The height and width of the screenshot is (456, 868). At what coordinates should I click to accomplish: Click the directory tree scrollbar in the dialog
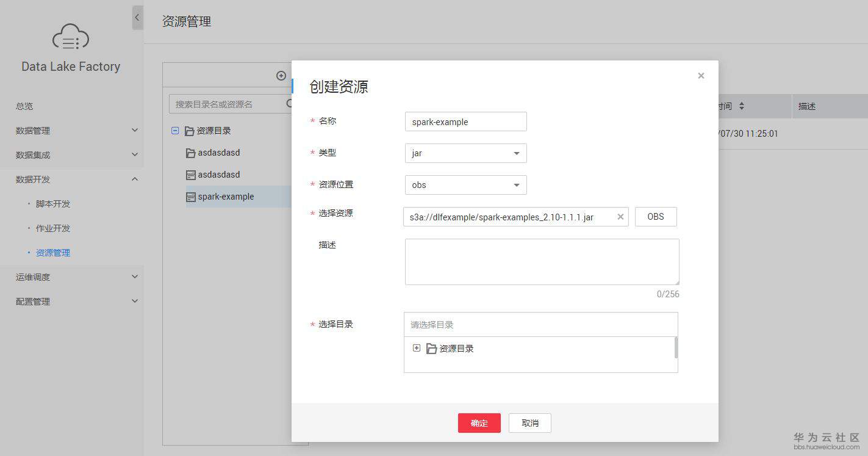click(676, 347)
